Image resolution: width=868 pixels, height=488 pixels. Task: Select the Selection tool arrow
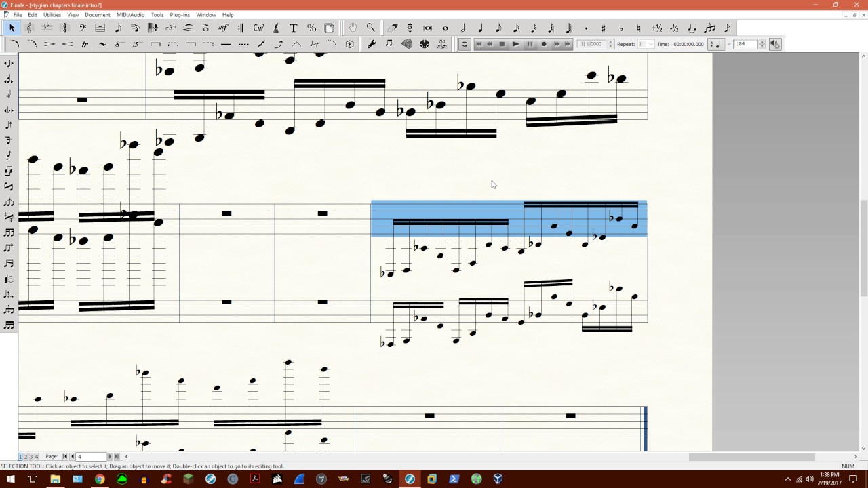(12, 28)
